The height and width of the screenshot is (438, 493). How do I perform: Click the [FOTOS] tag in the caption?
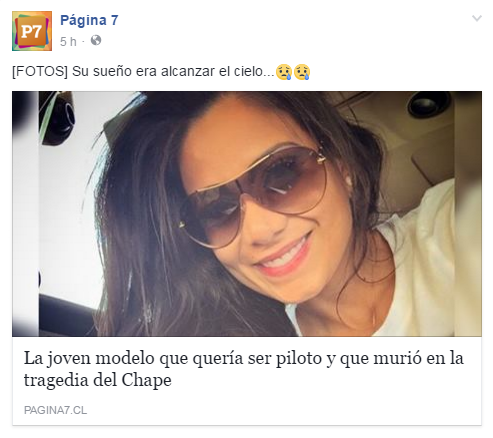[40, 71]
